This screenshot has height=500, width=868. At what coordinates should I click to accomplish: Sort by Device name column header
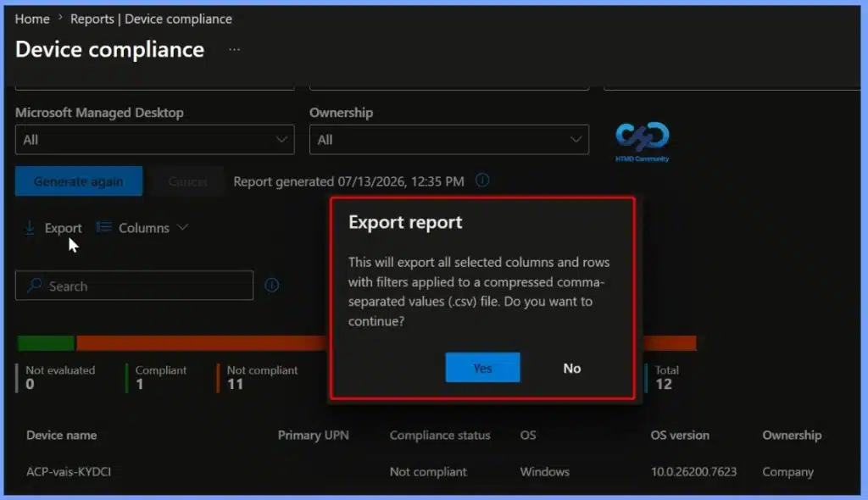tap(61, 436)
